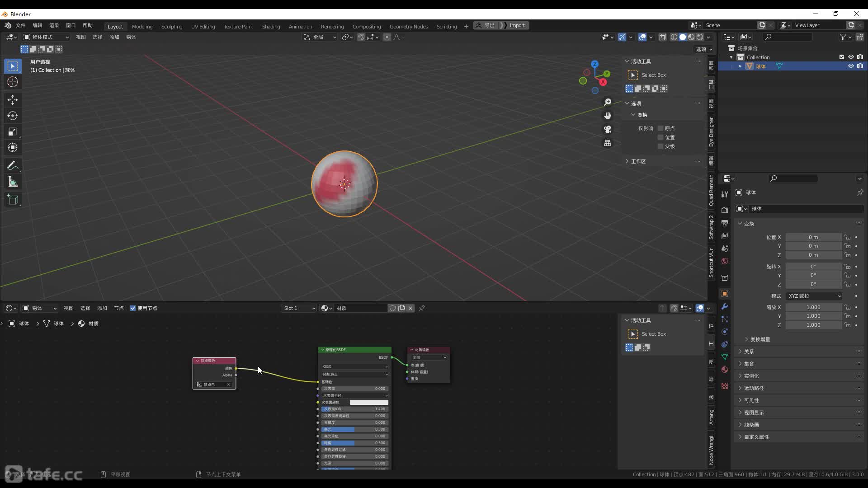Select the Annotate tool
The height and width of the screenshot is (488, 868).
[13, 165]
